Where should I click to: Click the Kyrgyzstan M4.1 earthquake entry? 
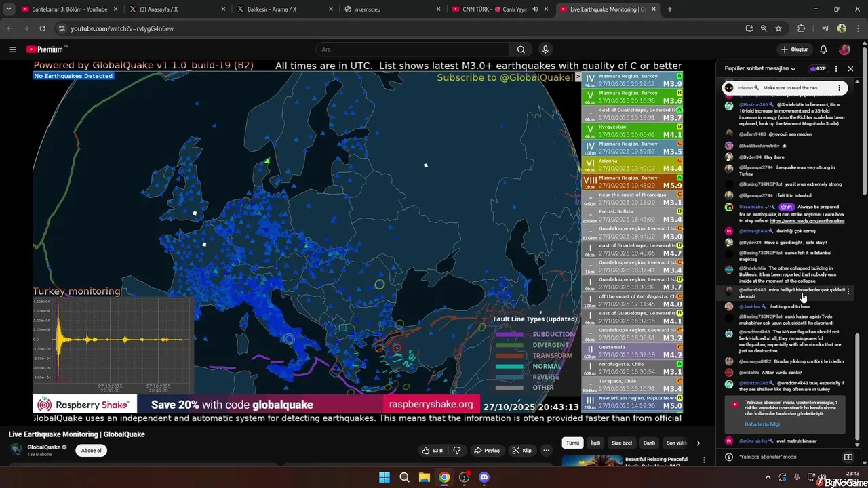click(x=632, y=131)
